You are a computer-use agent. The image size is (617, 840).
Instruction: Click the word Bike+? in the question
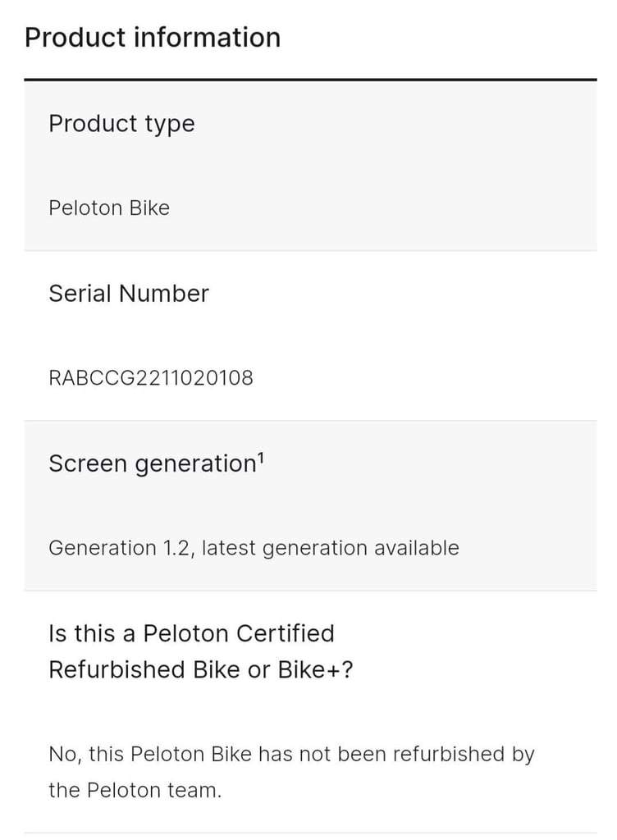(315, 669)
